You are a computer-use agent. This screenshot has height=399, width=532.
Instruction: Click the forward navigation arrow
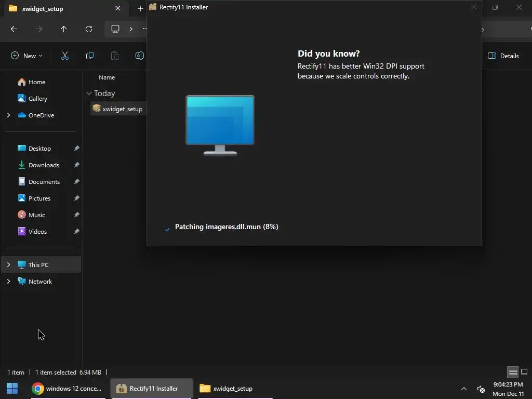pos(39,29)
